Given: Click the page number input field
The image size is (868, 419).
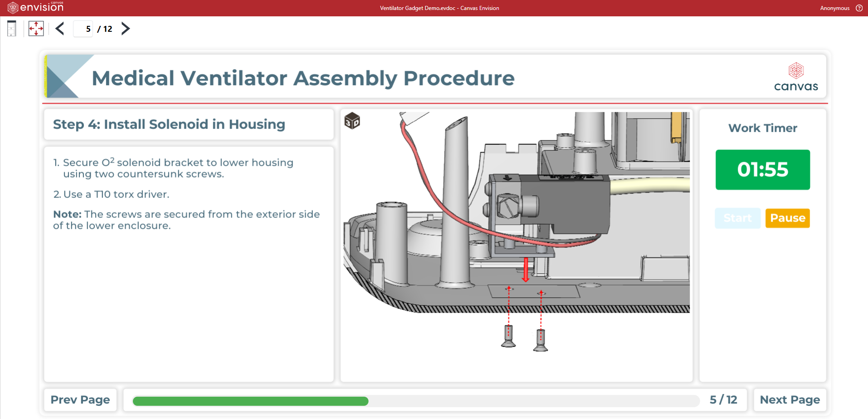Looking at the screenshot, I should pyautogui.click(x=83, y=29).
